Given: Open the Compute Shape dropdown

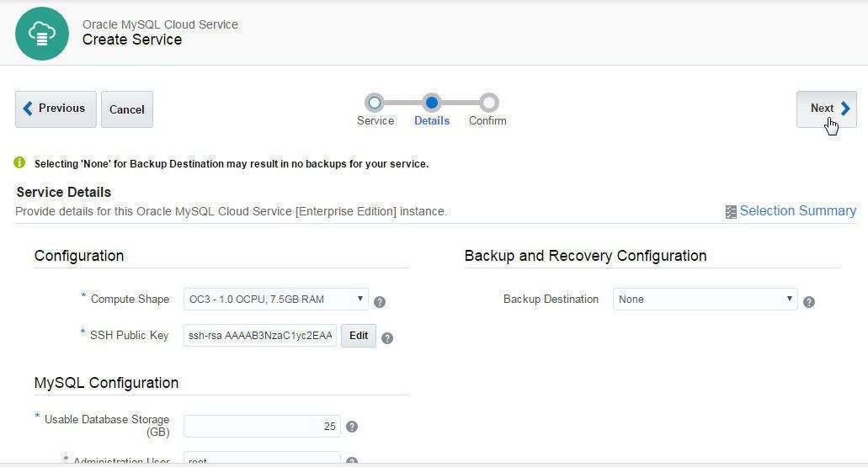Looking at the screenshot, I should point(275,300).
